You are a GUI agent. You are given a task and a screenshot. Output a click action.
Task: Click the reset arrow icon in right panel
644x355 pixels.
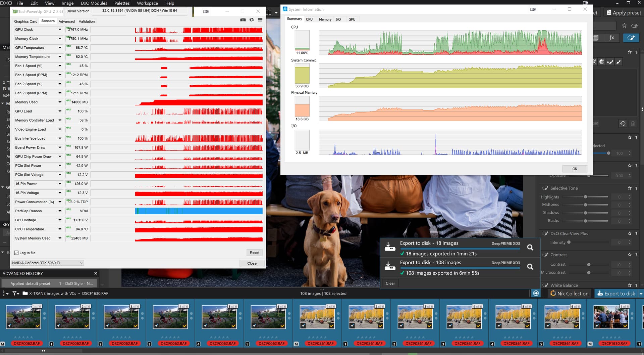coord(623,124)
